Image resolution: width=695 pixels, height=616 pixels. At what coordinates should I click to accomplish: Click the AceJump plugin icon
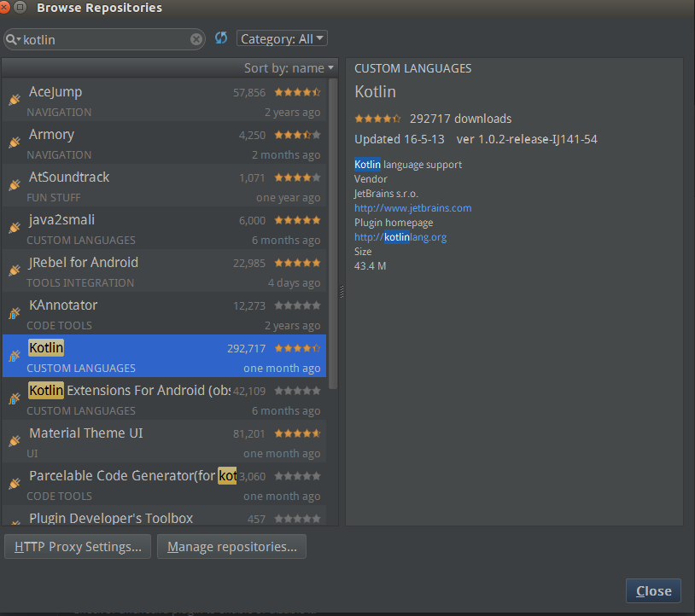click(x=15, y=100)
